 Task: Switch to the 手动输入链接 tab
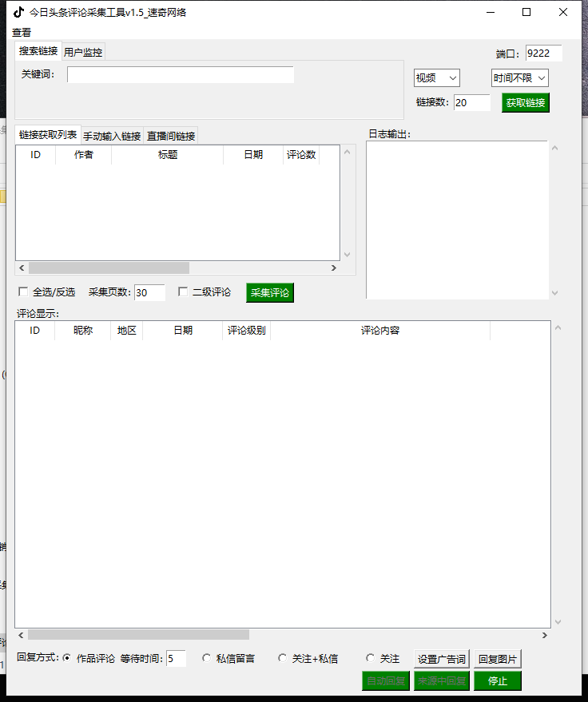click(112, 136)
